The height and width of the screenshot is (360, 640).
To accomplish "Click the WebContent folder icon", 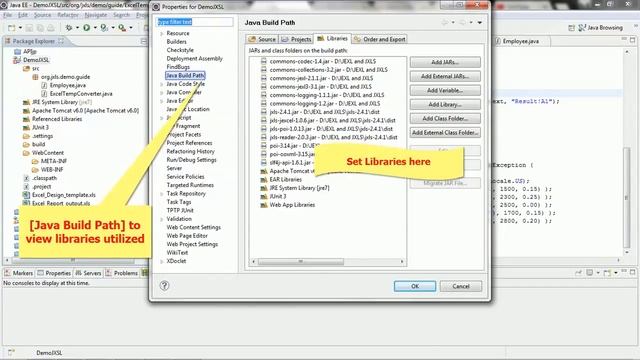I will (x=27, y=153).
